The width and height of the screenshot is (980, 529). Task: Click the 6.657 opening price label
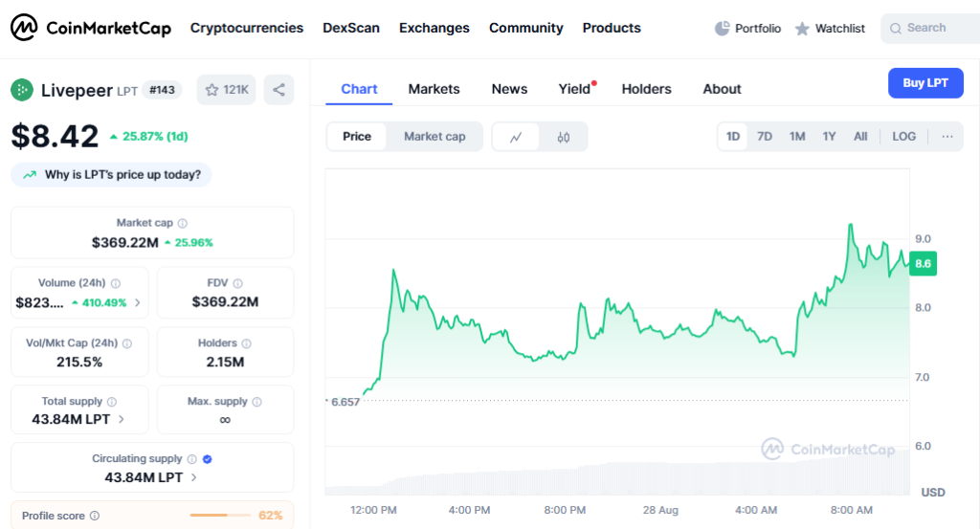(x=345, y=402)
